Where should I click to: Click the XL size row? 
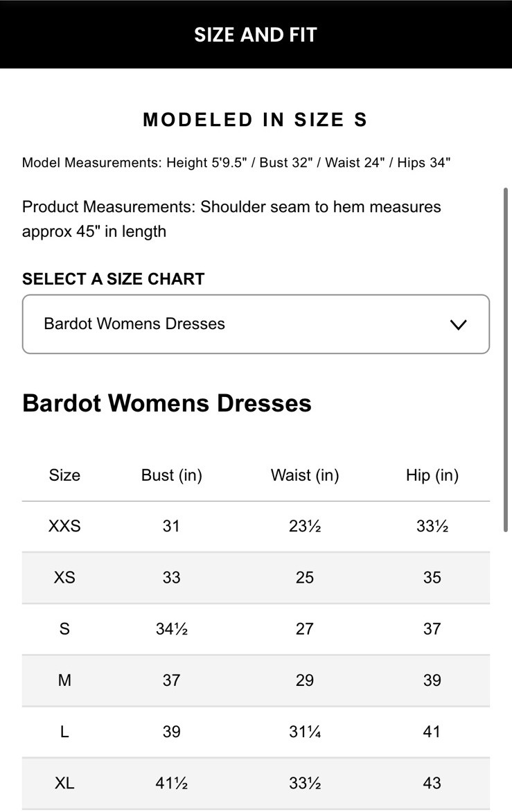pos(64,783)
